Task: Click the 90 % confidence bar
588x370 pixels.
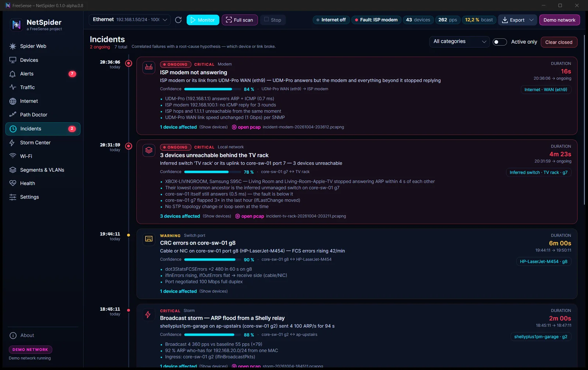Action: (212, 260)
